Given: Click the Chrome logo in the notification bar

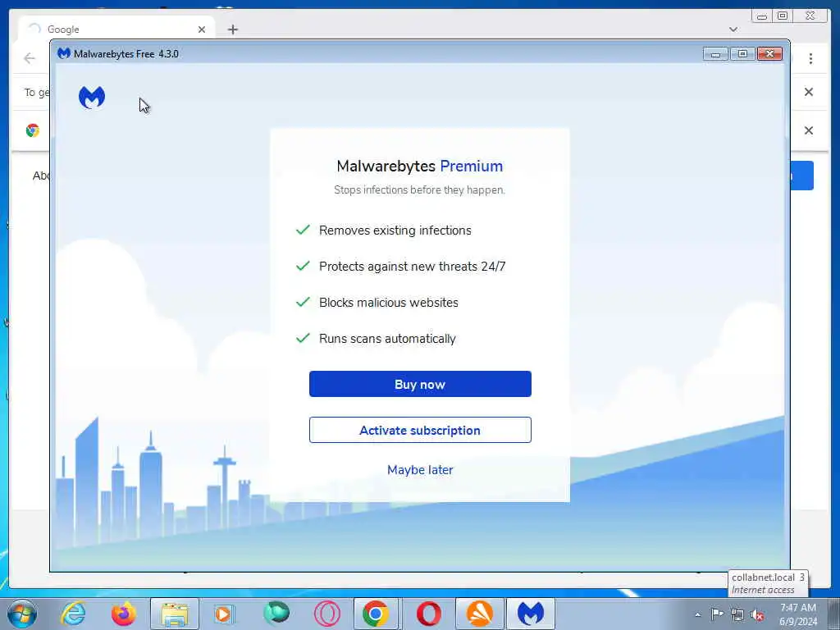Looking at the screenshot, I should pyautogui.click(x=33, y=130).
